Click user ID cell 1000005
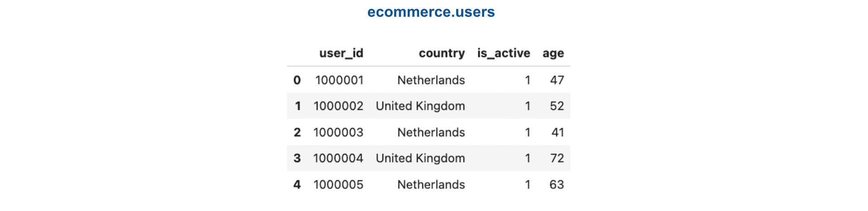868x211 pixels. (x=339, y=184)
